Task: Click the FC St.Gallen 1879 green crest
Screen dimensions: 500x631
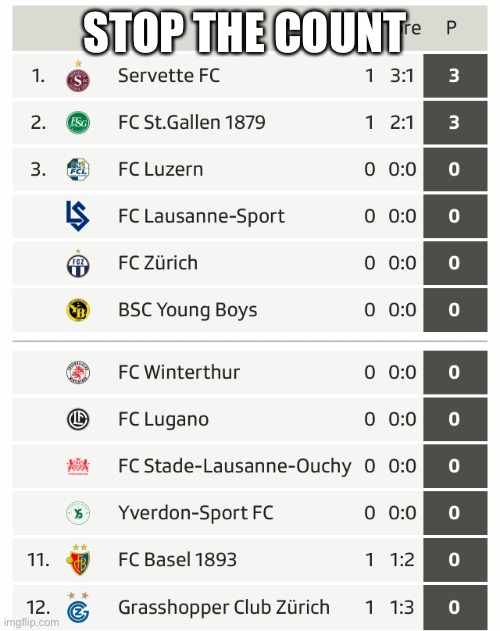Action: (78, 123)
